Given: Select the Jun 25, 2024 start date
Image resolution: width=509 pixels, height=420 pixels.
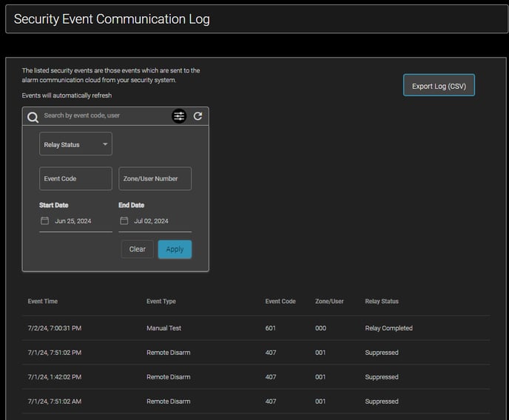Looking at the screenshot, I should pyautogui.click(x=73, y=221).
